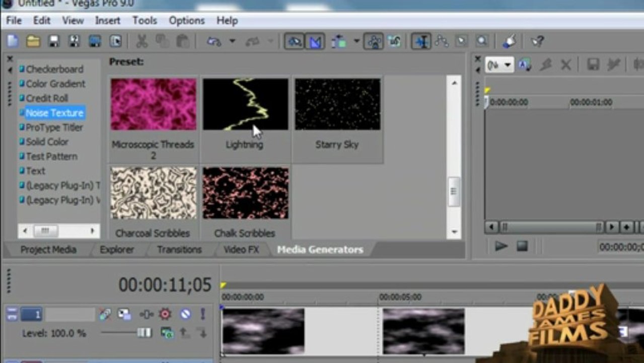Screen dimensions: 644x363
Task: Open the Tools menu
Action: [145, 21]
